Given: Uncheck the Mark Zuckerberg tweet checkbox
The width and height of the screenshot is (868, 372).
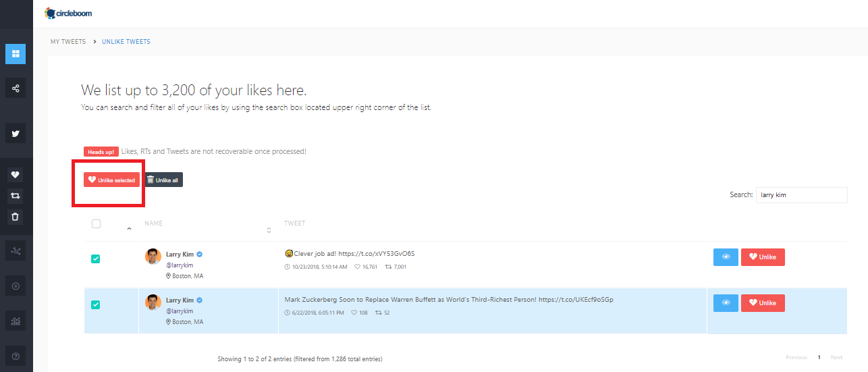Looking at the screenshot, I should click(96, 304).
